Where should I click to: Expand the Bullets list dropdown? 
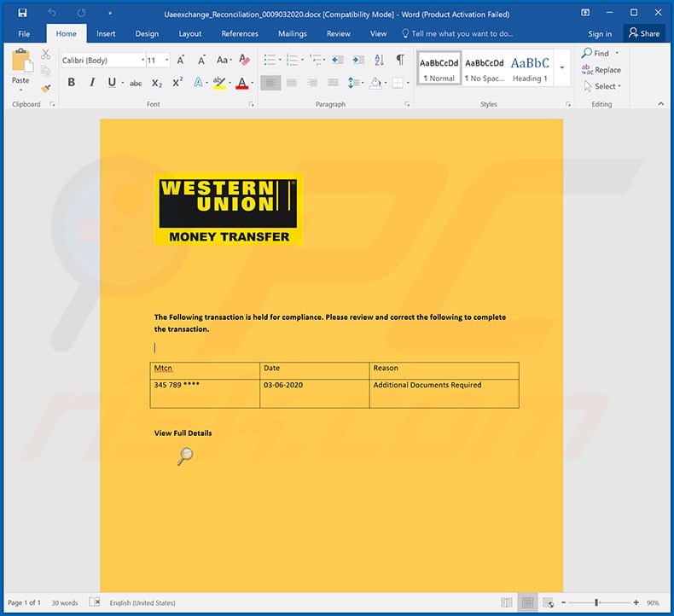point(280,60)
